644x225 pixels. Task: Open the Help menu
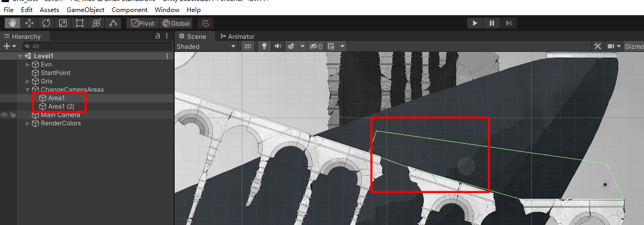point(194,10)
